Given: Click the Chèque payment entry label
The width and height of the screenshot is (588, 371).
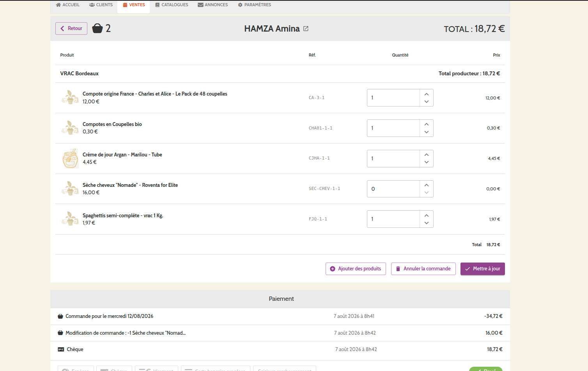Looking at the screenshot, I should [75, 350].
